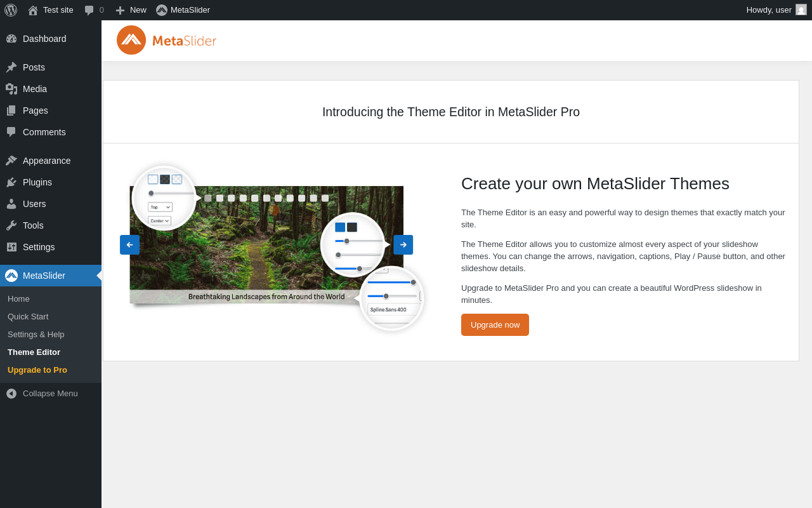This screenshot has height=508, width=812.
Task: Open the Pages menu
Action: pos(51,110)
